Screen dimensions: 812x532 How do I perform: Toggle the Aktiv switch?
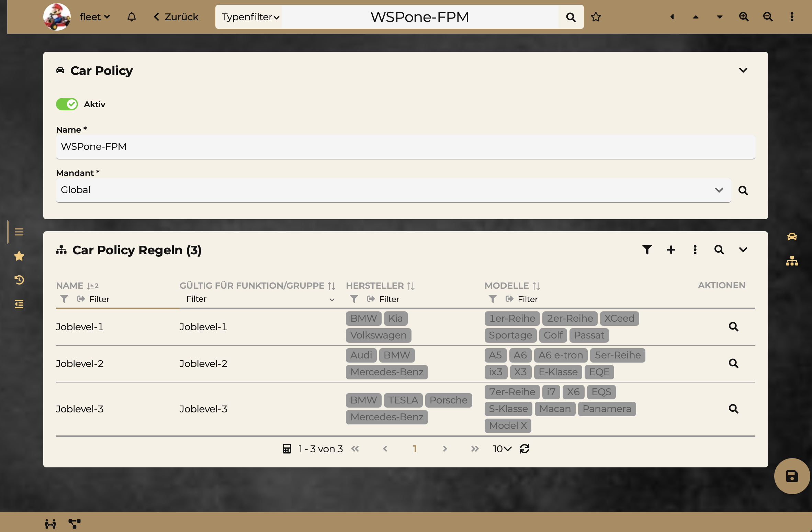pyautogui.click(x=67, y=104)
